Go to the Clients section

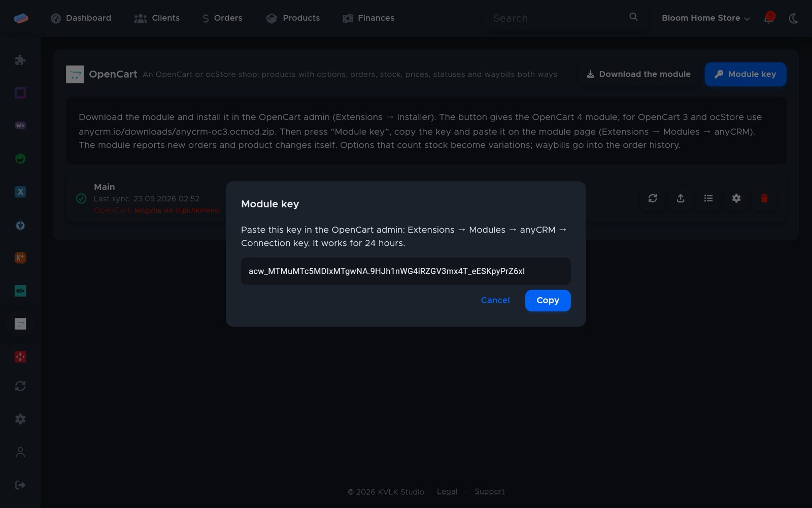pos(157,18)
